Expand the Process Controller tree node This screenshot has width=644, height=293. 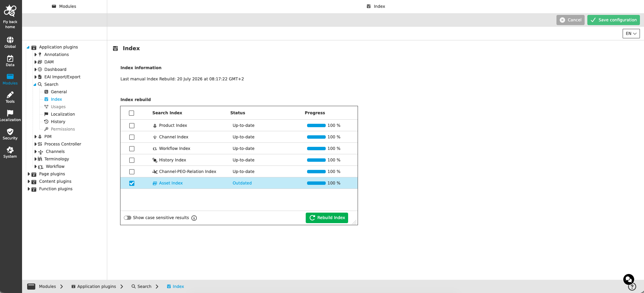pos(35,144)
